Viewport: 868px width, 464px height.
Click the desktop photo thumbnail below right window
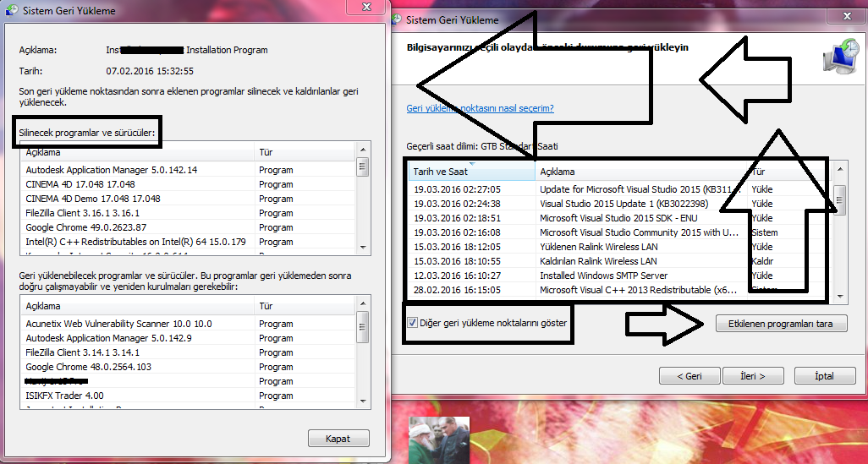click(x=439, y=440)
